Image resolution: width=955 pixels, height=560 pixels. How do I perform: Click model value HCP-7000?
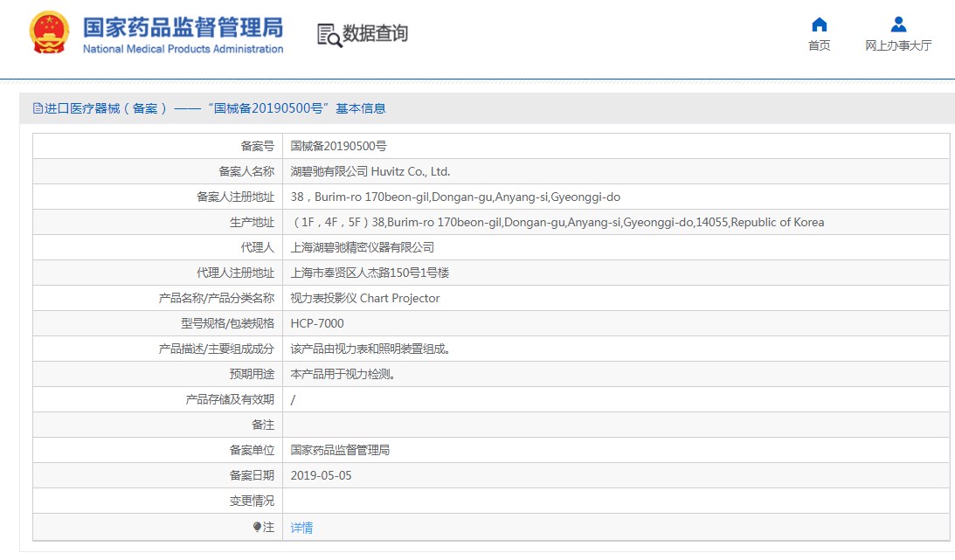(317, 324)
